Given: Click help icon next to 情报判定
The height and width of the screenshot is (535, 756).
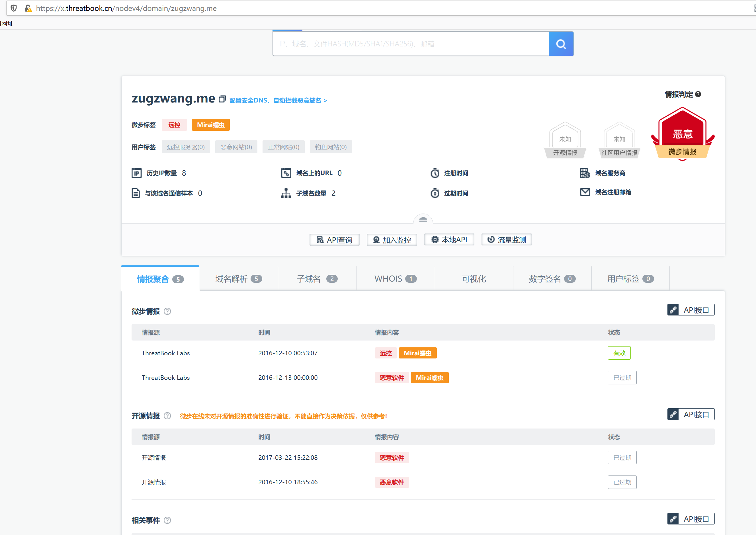Looking at the screenshot, I should (698, 94).
